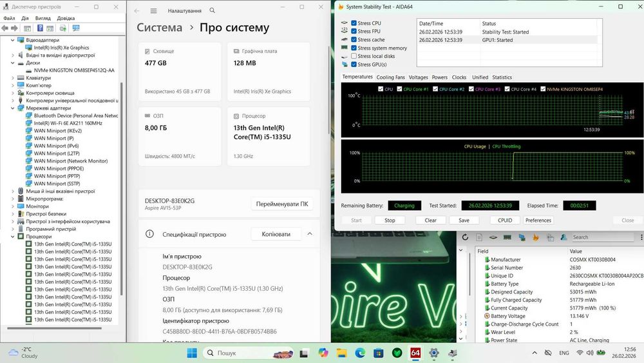Image resolution: width=644 pixels, height=363 pixels.
Task: Open the monitor diagnostics icon in AIDA64 toolbar
Action: pos(522,237)
